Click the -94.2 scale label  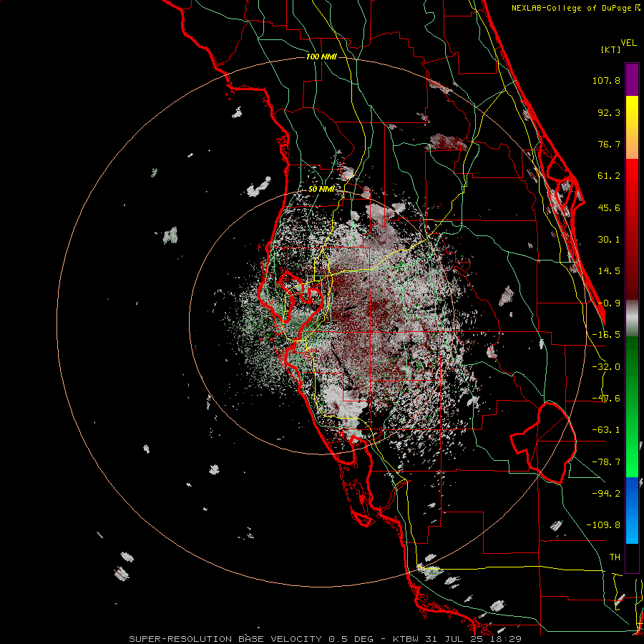click(606, 493)
